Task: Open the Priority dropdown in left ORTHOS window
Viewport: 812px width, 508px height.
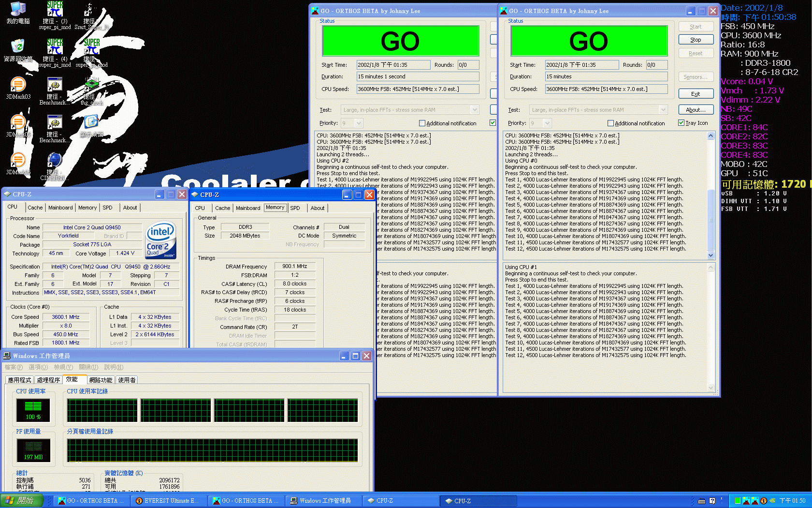Action: tap(359, 123)
